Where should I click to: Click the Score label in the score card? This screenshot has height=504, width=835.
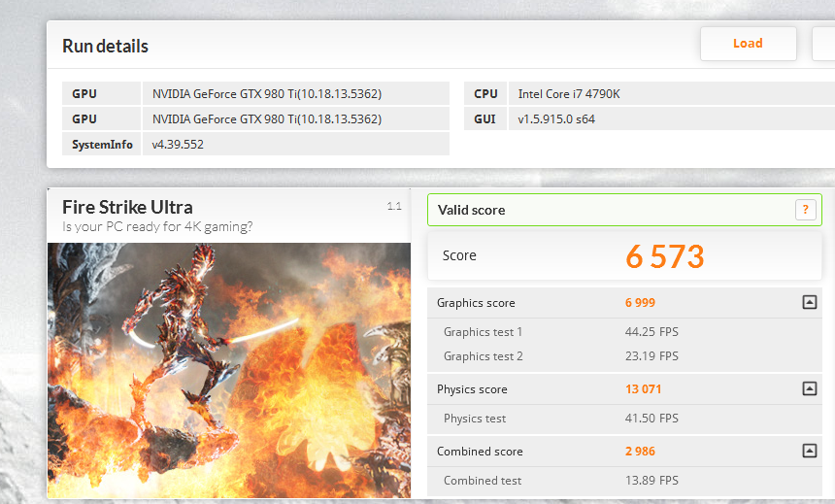pos(459,255)
